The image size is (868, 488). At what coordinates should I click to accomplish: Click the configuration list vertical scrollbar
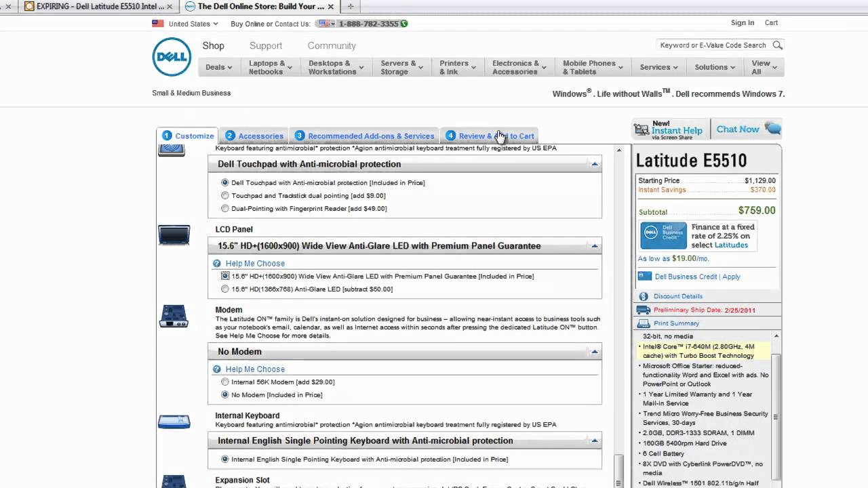click(x=618, y=470)
